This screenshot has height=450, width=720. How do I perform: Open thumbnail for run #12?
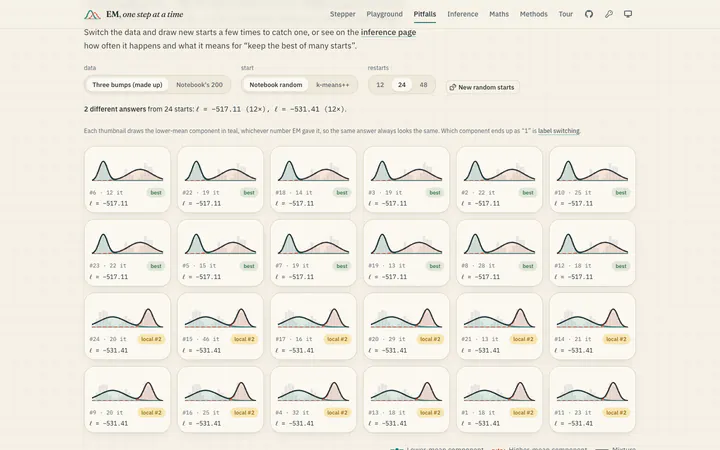pyautogui.click(x=592, y=253)
